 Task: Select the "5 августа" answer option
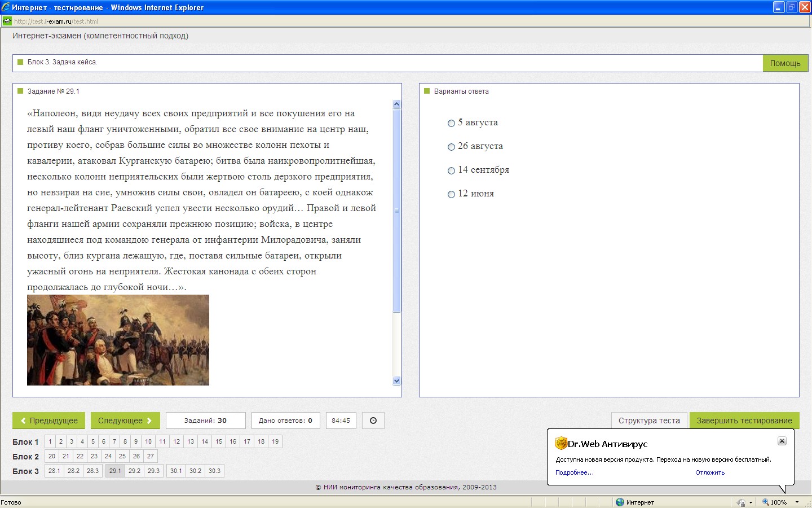451,123
